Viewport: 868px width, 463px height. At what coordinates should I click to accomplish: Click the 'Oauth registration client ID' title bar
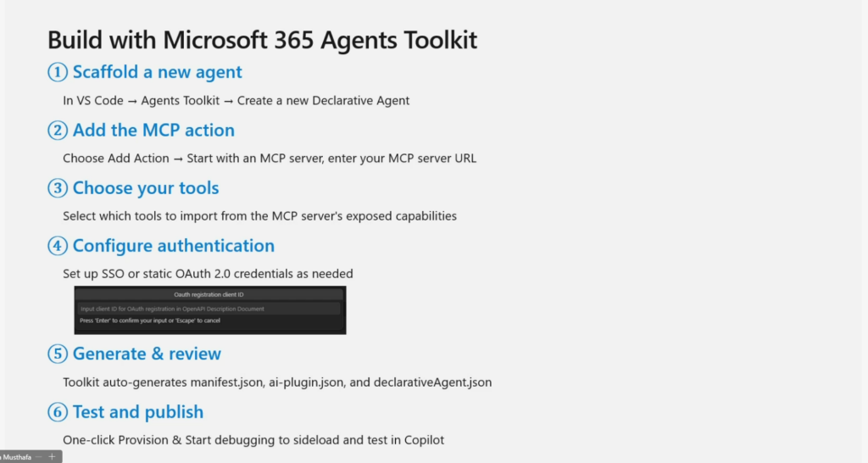pyautogui.click(x=209, y=294)
